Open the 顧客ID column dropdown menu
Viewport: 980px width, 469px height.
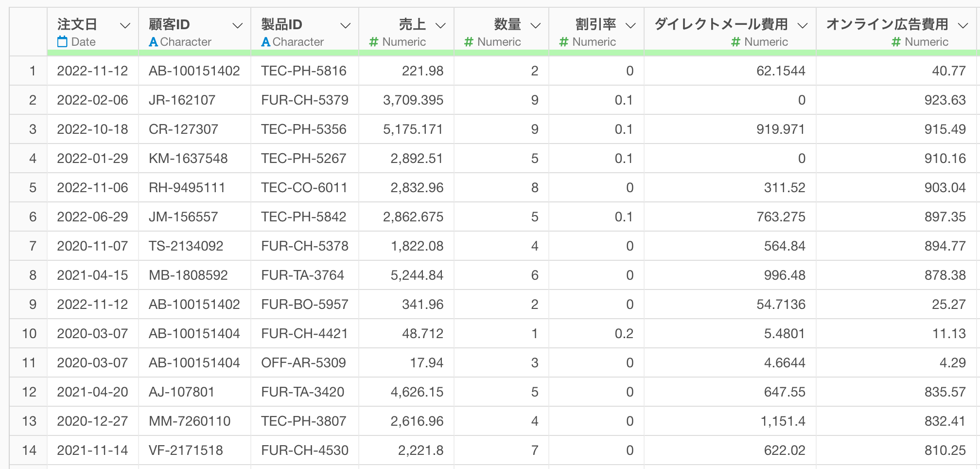(x=237, y=25)
